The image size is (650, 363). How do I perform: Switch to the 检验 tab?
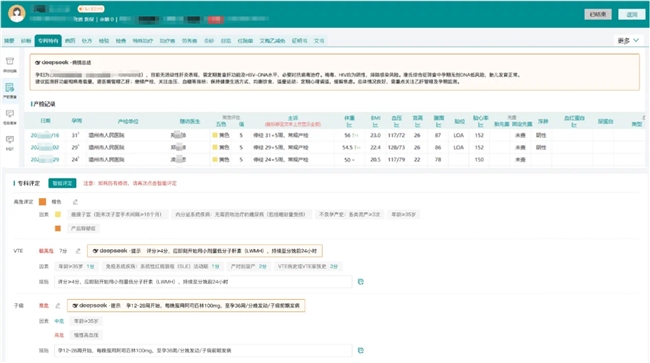pyautogui.click(x=104, y=41)
